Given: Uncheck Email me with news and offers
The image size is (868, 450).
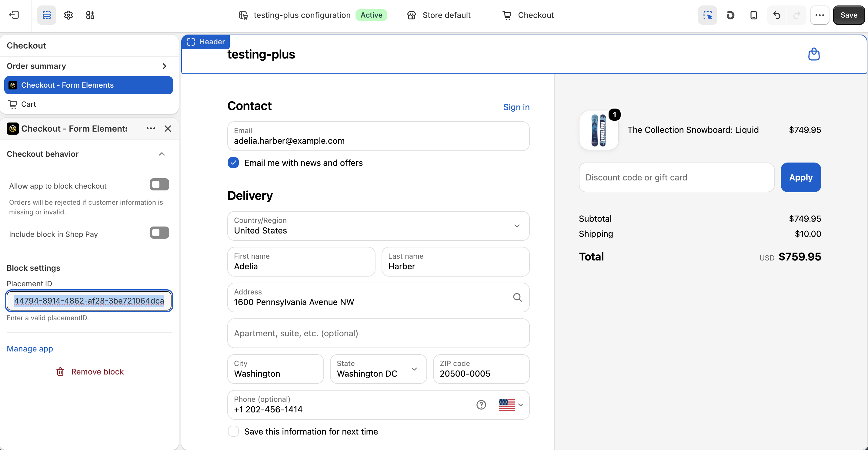Looking at the screenshot, I should pos(233,163).
